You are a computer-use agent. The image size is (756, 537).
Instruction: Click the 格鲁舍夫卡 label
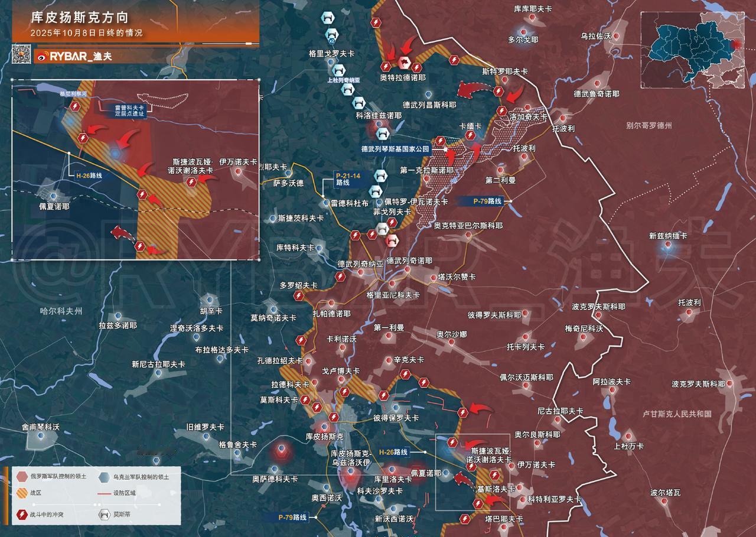237,444
